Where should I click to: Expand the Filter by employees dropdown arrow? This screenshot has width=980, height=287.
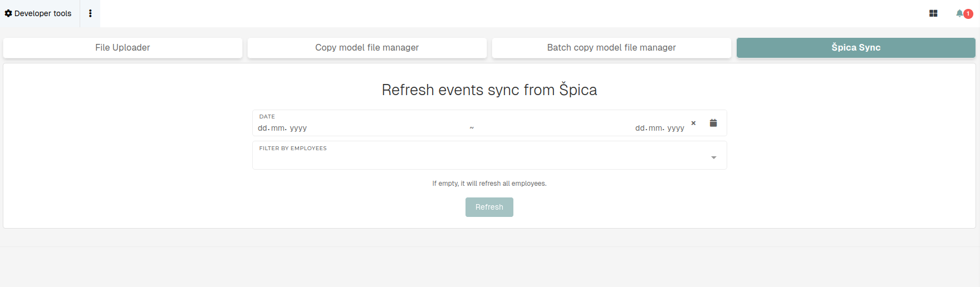pyautogui.click(x=714, y=158)
